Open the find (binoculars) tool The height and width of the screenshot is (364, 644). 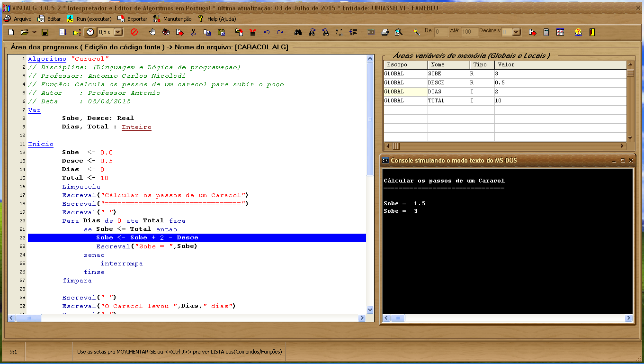(299, 32)
